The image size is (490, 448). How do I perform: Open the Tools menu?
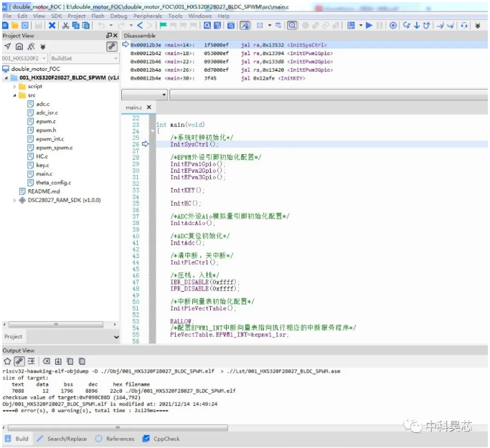[175, 16]
